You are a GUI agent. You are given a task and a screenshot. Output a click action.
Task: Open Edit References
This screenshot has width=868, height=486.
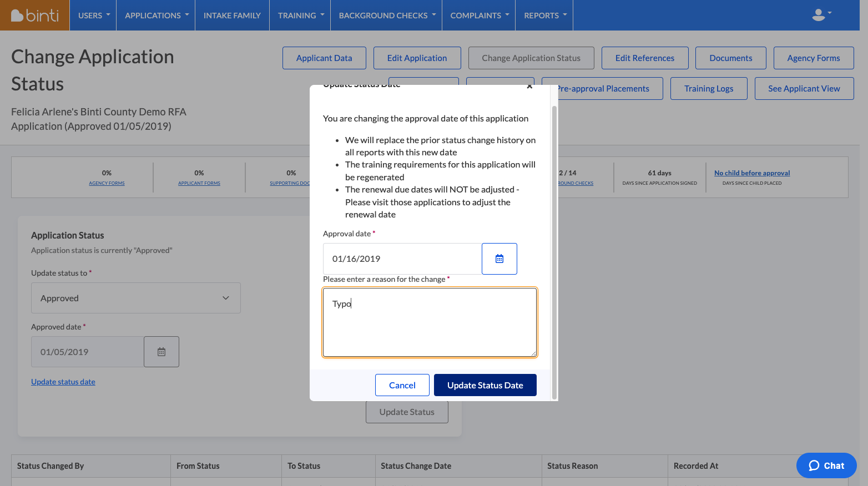(x=645, y=58)
